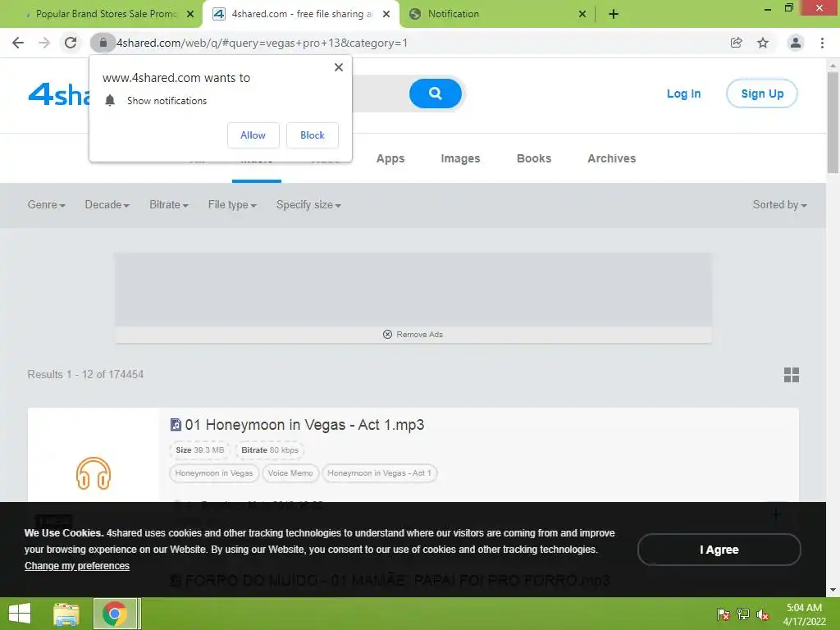The height and width of the screenshot is (630, 840).
Task: Open the Specify size dropdown
Action: tap(308, 204)
